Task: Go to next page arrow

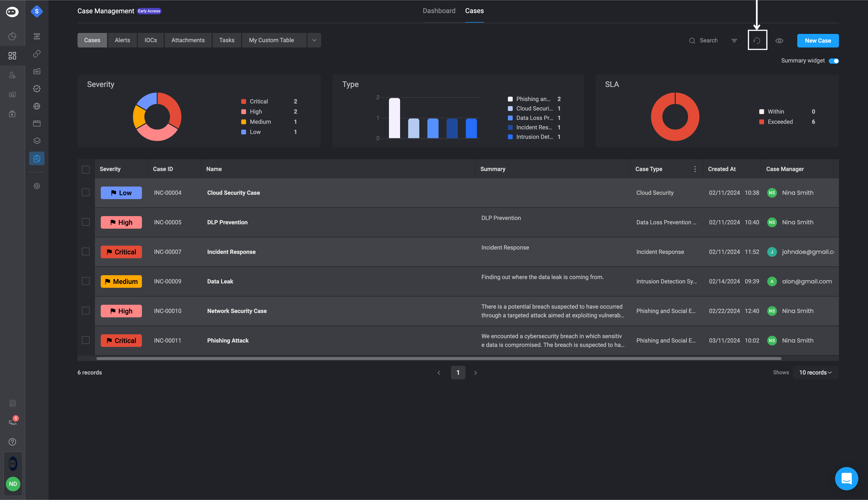Action: pos(475,373)
